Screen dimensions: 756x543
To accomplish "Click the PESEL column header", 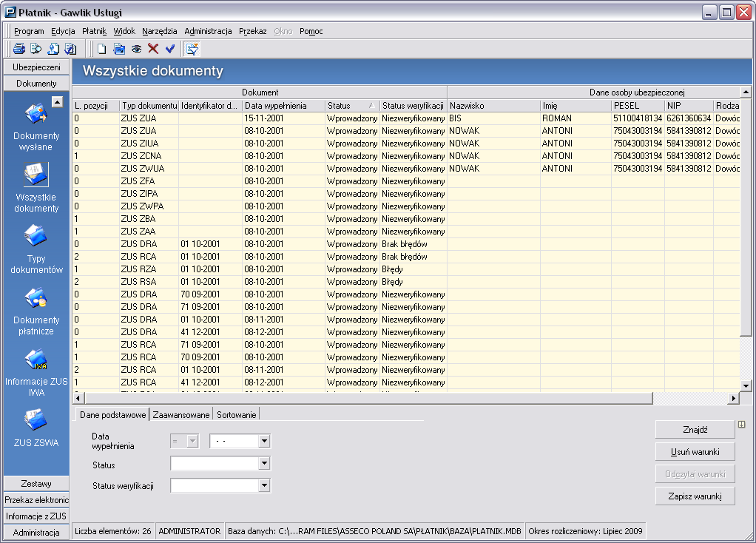I will 638,106.
